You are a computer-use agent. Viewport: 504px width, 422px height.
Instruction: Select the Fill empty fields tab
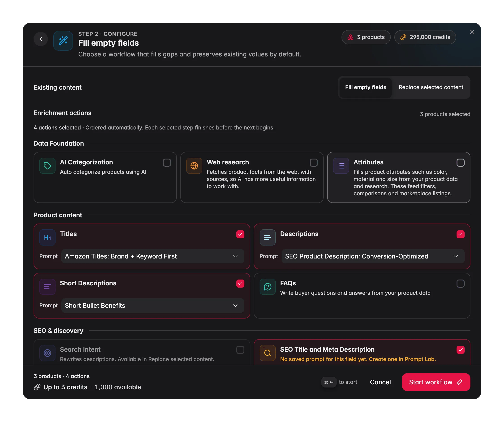(365, 87)
